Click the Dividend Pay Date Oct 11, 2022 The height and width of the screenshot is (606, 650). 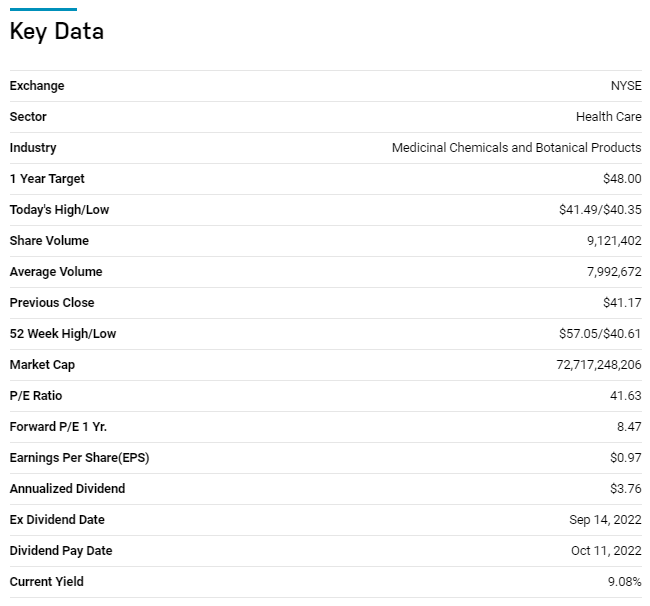click(x=606, y=551)
